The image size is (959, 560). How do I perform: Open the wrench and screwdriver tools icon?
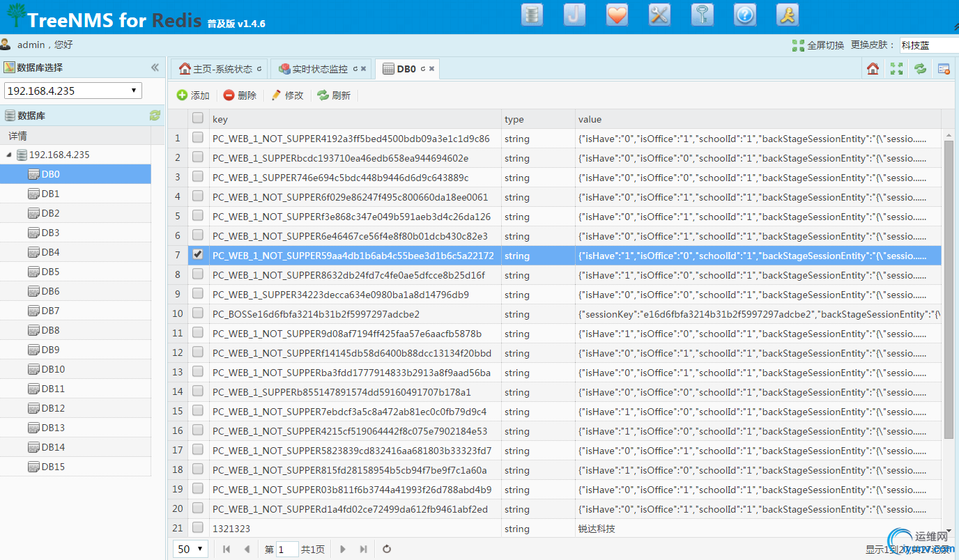(659, 15)
